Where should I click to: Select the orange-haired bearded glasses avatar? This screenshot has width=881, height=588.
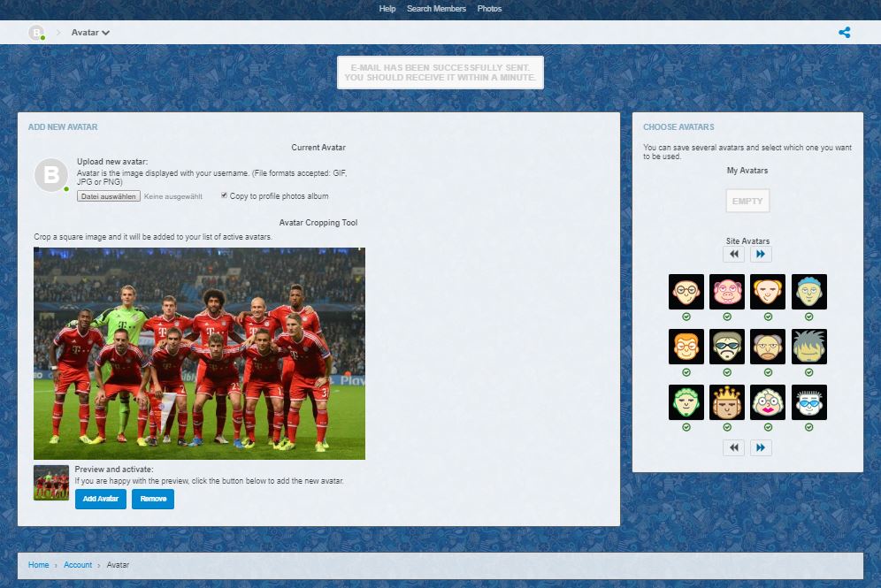686,347
